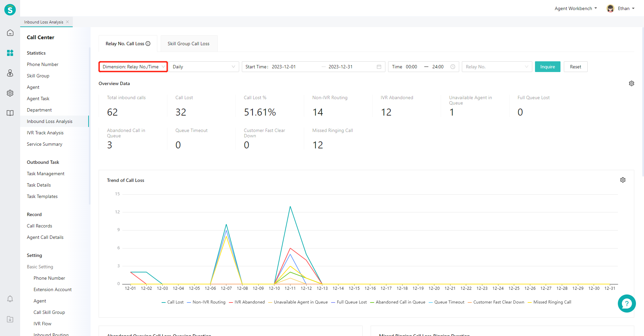644x336 pixels.
Task: Click the end date 2023-12-31 field
Action: pos(340,67)
